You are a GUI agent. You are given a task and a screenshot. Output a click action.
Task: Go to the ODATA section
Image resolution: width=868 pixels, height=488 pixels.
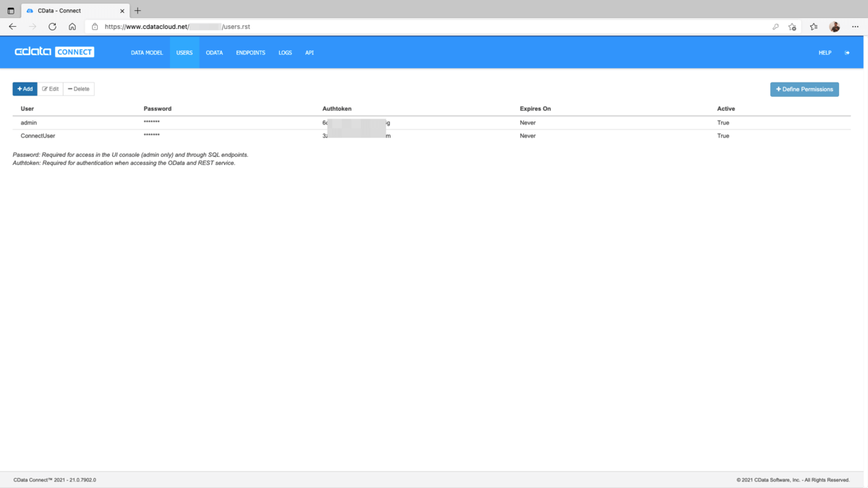(214, 53)
